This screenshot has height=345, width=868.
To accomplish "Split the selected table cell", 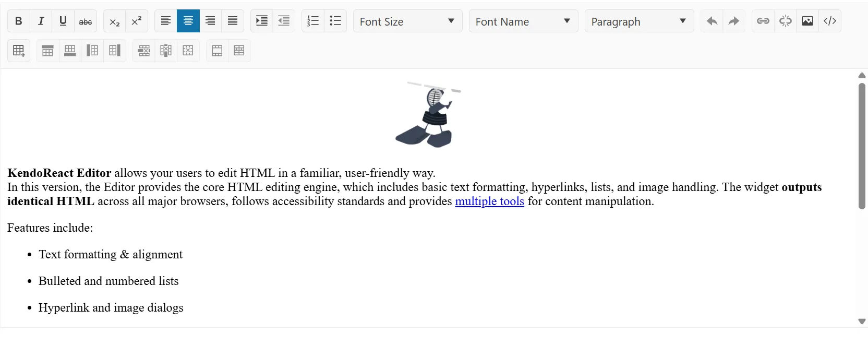I will [239, 51].
